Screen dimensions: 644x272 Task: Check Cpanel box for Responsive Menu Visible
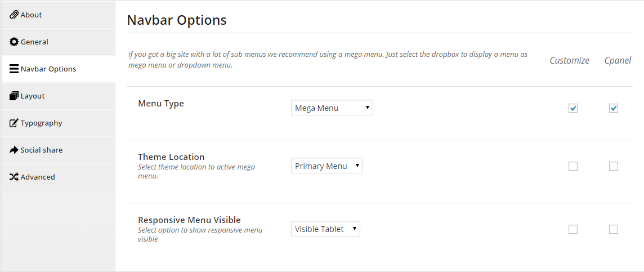pos(614,229)
